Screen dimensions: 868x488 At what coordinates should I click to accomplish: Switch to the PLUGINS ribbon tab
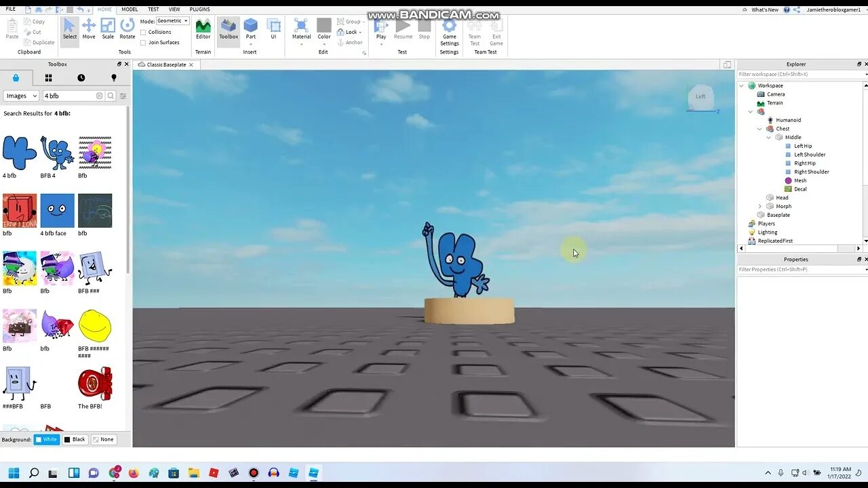[x=200, y=9]
